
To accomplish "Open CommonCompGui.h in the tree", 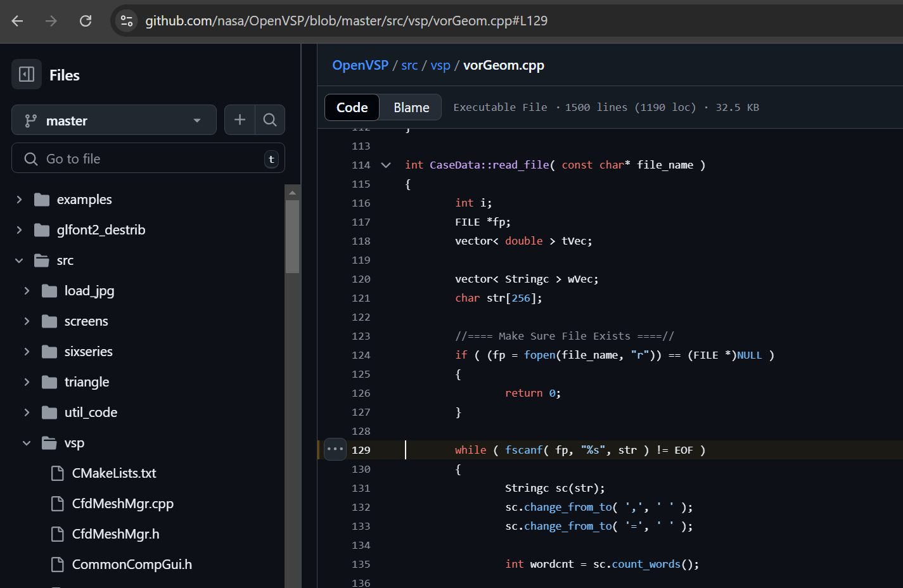I will click(132, 565).
